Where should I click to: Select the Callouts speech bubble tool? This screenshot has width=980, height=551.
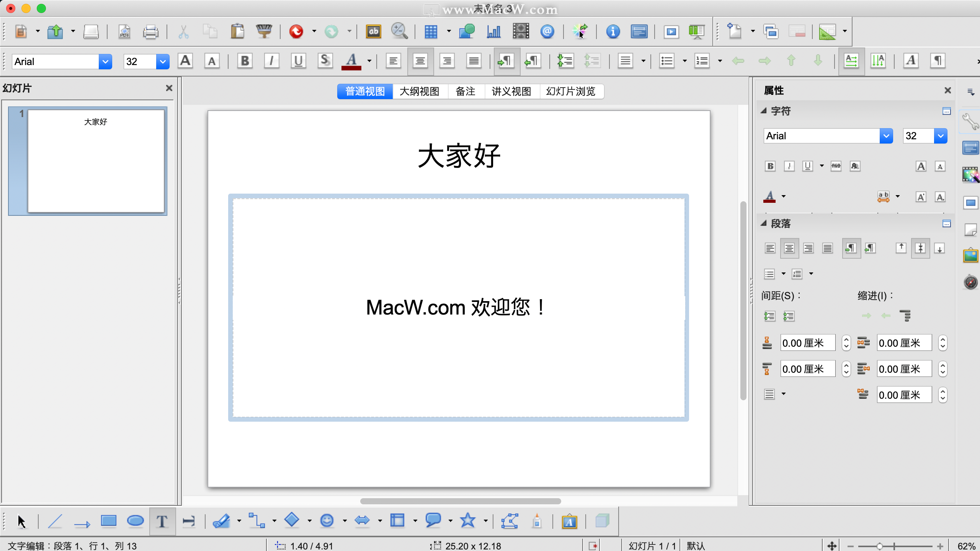pos(433,521)
